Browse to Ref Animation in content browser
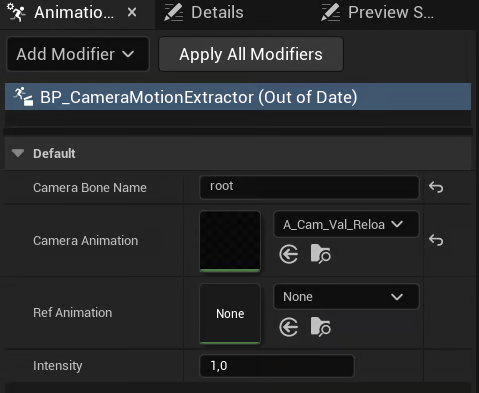 point(320,327)
